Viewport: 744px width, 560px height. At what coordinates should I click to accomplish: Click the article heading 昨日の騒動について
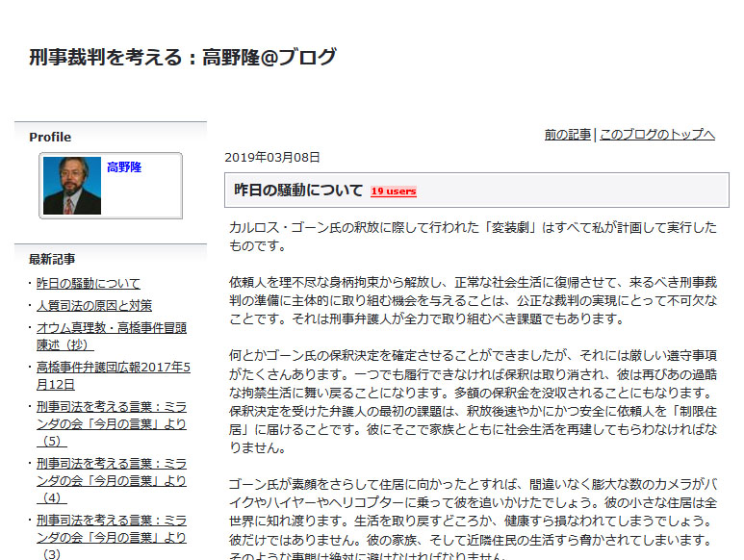point(298,191)
